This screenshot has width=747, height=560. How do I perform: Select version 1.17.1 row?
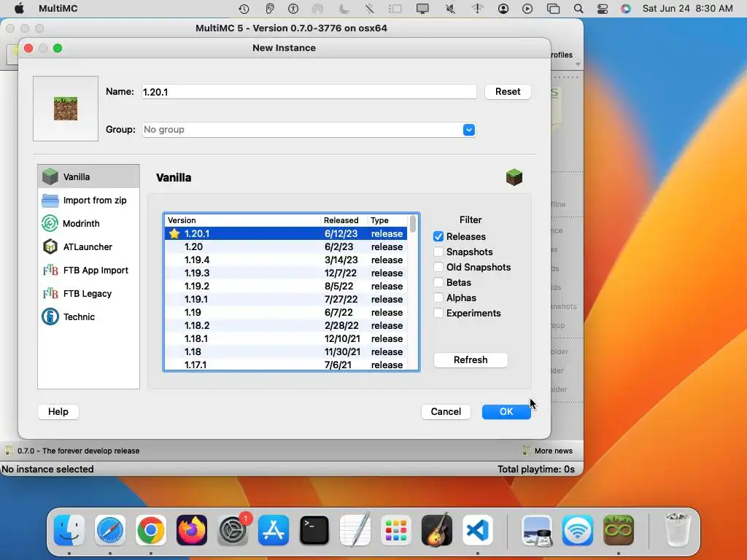tap(286, 365)
